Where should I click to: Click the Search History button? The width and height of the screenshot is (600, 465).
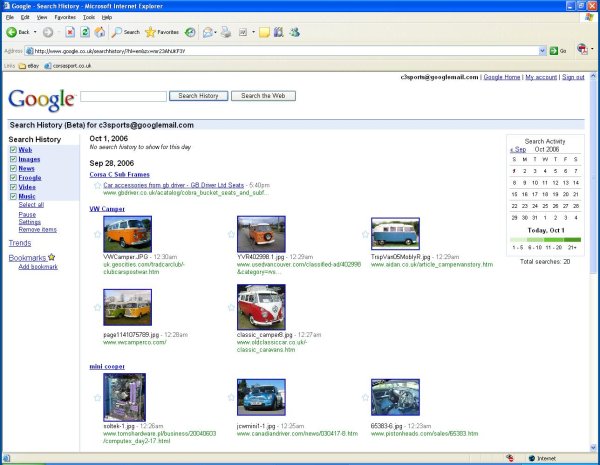click(199, 96)
